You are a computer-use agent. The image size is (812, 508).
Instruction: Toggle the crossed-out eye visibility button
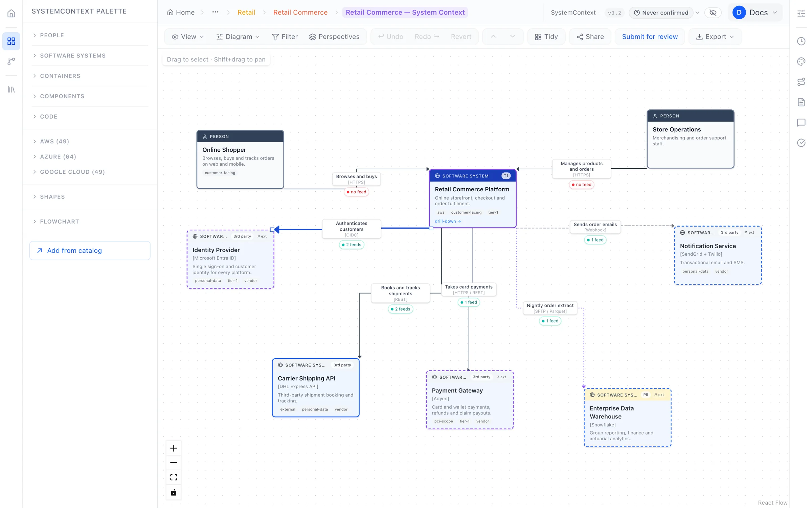pyautogui.click(x=713, y=13)
